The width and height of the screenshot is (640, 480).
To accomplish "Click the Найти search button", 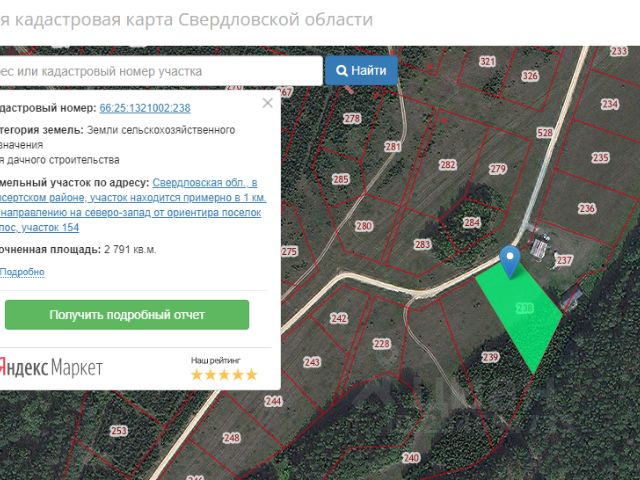I will coord(361,71).
